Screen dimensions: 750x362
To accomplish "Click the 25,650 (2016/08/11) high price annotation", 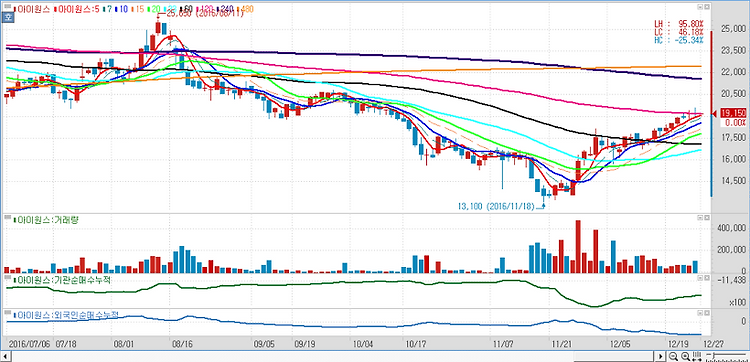I will tap(204, 14).
